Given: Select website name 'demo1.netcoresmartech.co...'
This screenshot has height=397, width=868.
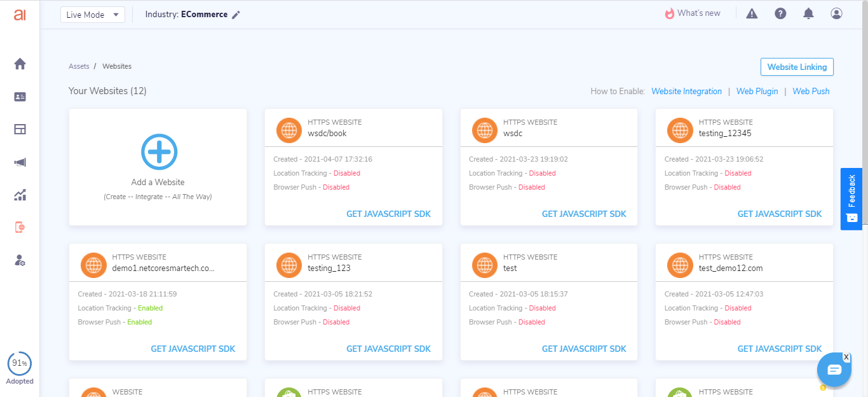Looking at the screenshot, I should point(163,268).
